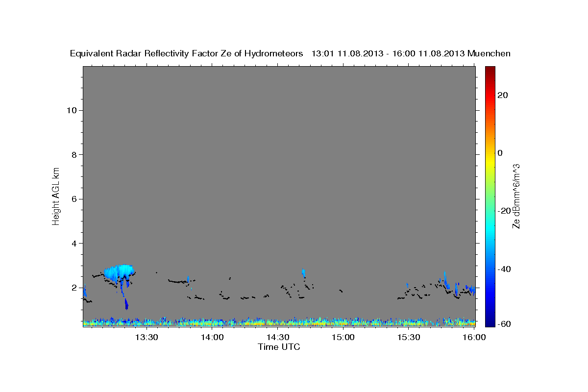This screenshot has height=392, width=588.
Task: Click the 'Ze dBmm^6/m^3' colorbar title
Action: pos(516,196)
